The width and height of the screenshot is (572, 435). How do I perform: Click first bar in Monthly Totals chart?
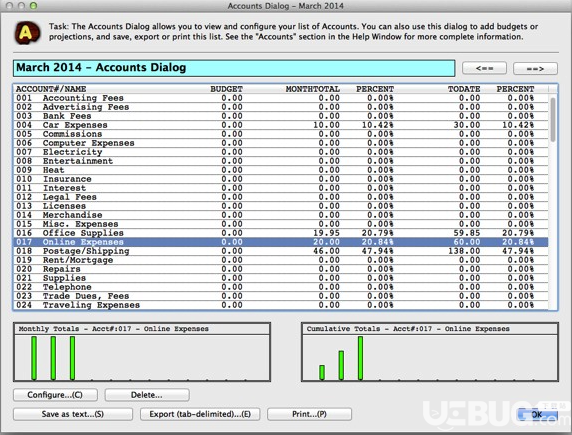(x=34, y=358)
